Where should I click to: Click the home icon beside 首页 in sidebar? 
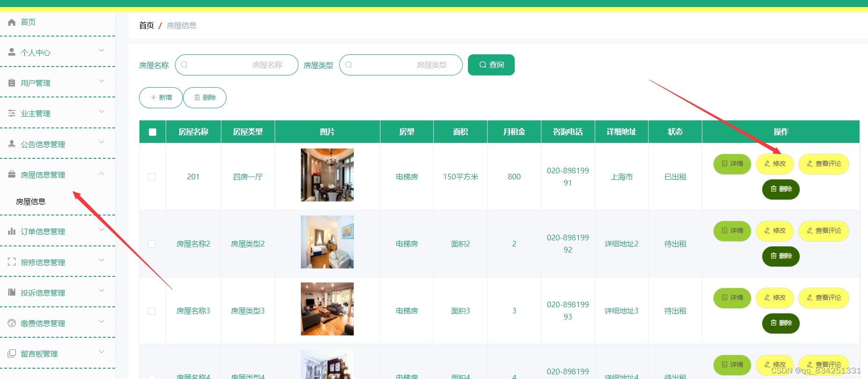point(12,22)
